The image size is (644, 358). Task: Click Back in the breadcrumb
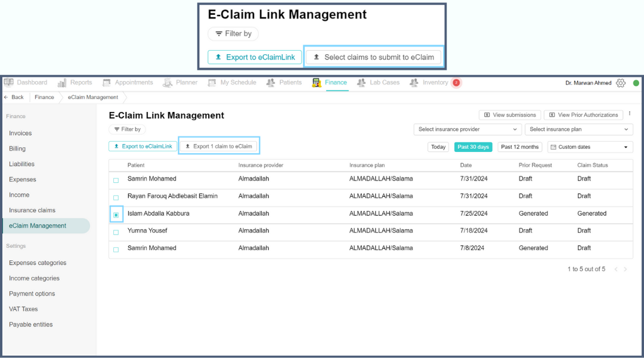point(14,97)
